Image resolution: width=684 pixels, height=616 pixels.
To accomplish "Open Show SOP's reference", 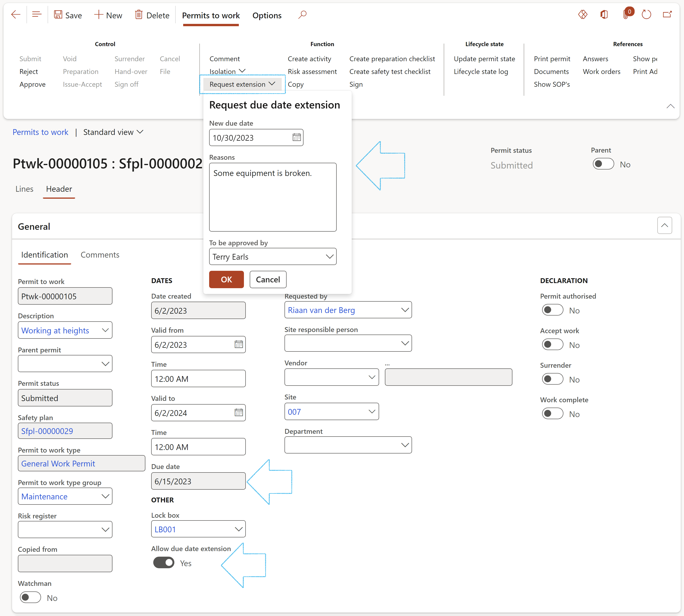I will 552,84.
